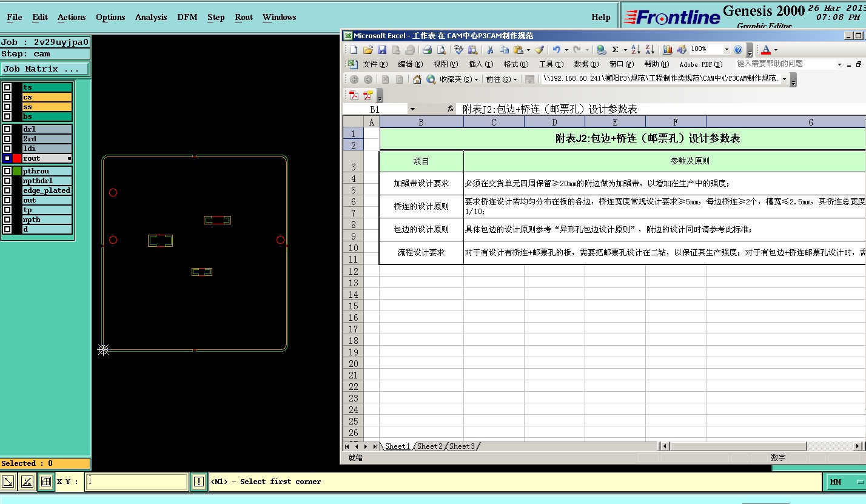Viewport: 866px width, 504px height.
Task: Click the Print icon in Excel toolbar
Action: (427, 50)
